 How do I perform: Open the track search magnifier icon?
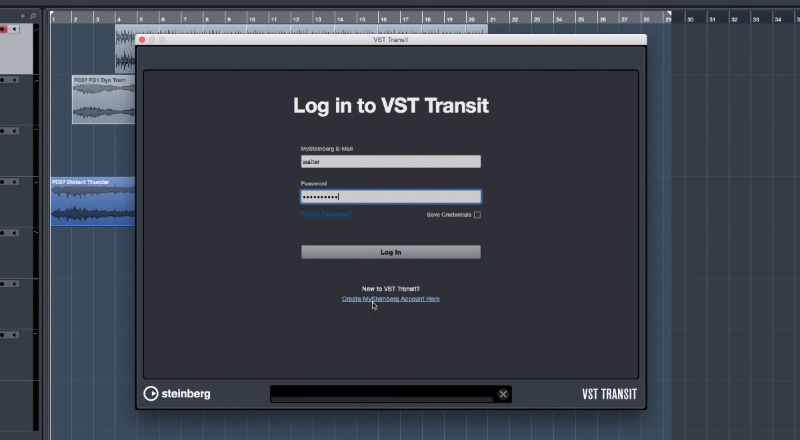point(33,16)
